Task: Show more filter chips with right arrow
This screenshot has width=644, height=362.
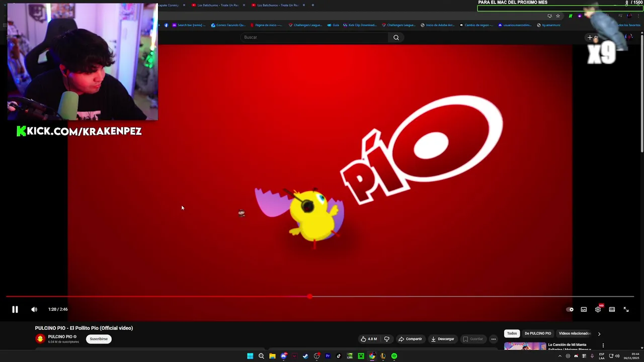Action: 599,334
